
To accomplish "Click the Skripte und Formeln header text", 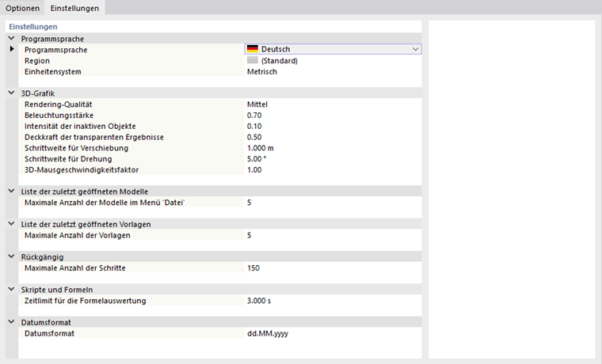I will [x=57, y=290].
